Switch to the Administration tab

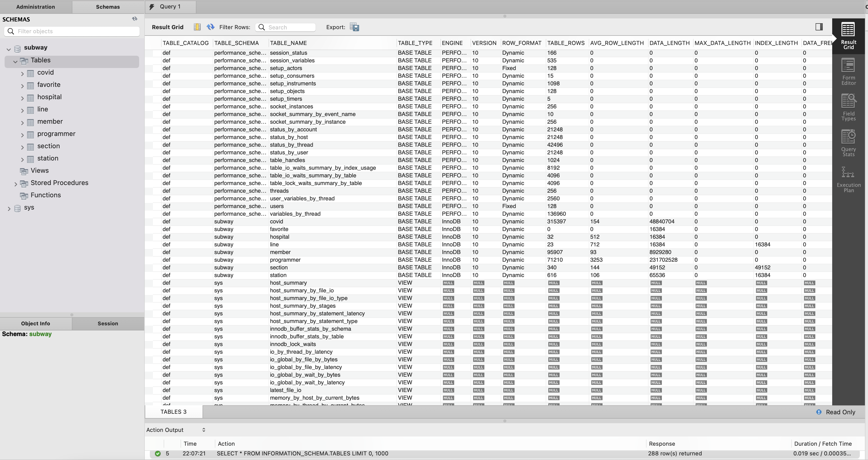(35, 7)
